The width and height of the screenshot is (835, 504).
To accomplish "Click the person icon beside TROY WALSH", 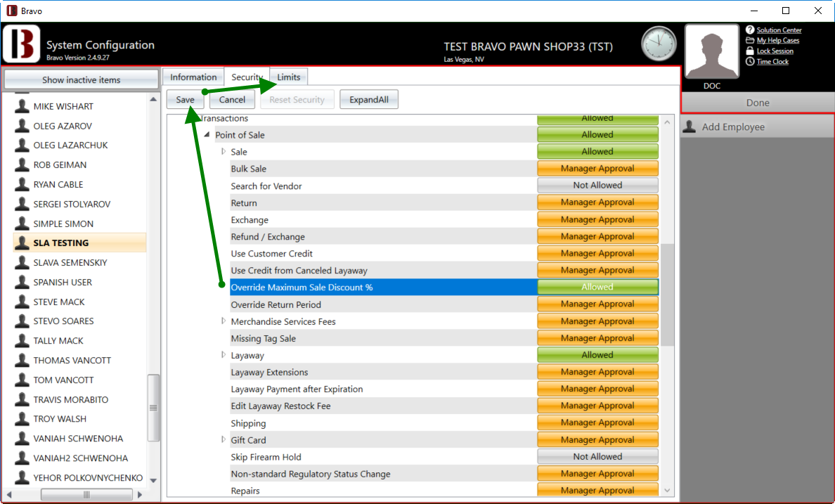I will click(22, 419).
